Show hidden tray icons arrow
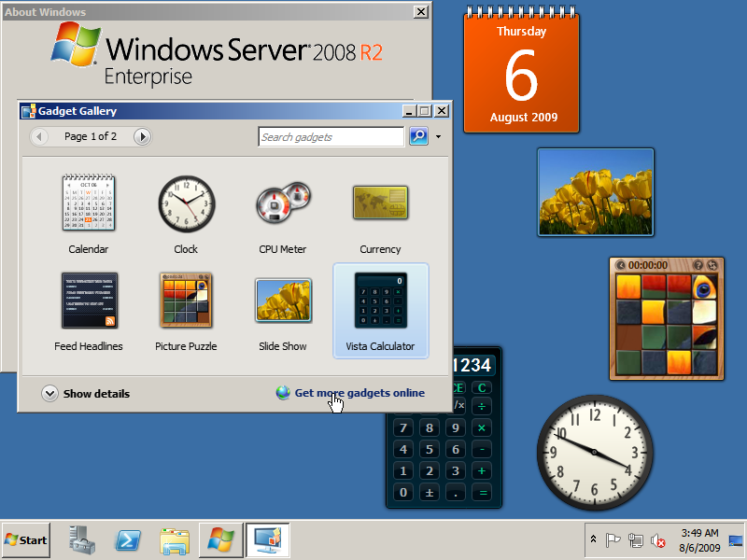 click(594, 539)
